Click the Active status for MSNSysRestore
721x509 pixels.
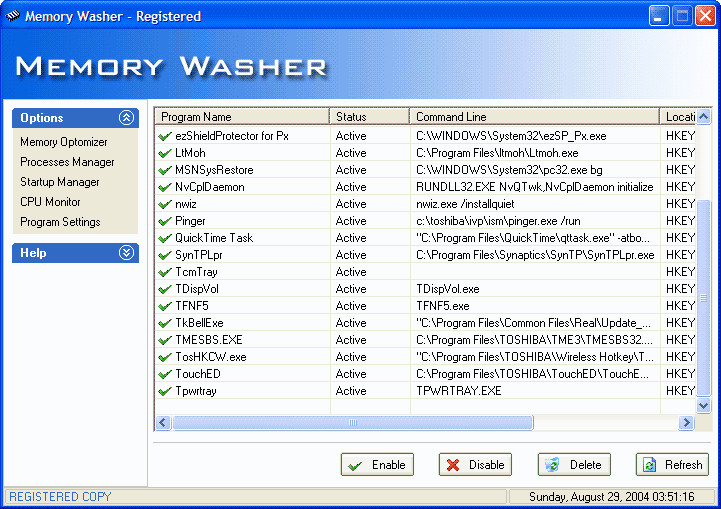pyautogui.click(x=351, y=170)
